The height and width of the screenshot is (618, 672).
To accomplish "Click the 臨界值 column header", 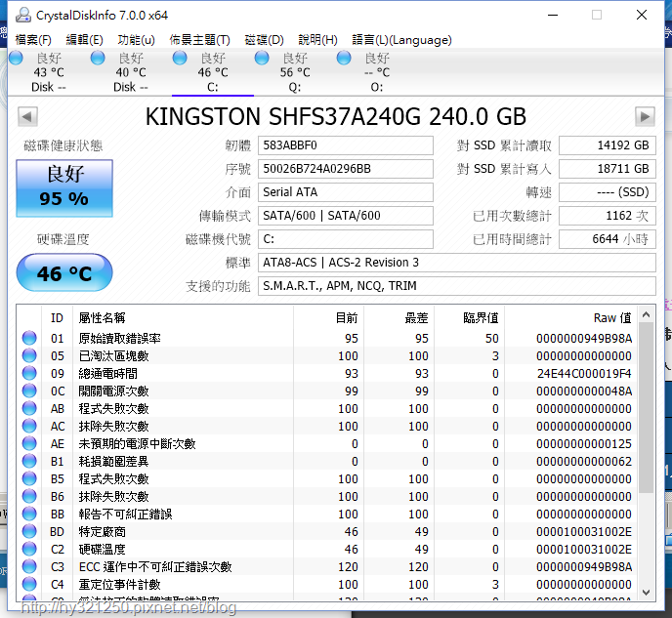I will point(469,317).
